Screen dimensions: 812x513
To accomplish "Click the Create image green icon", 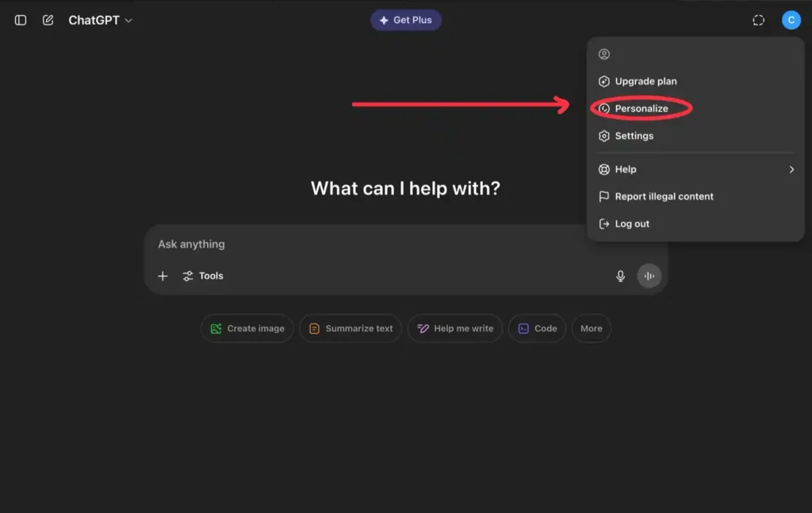I will point(216,328).
